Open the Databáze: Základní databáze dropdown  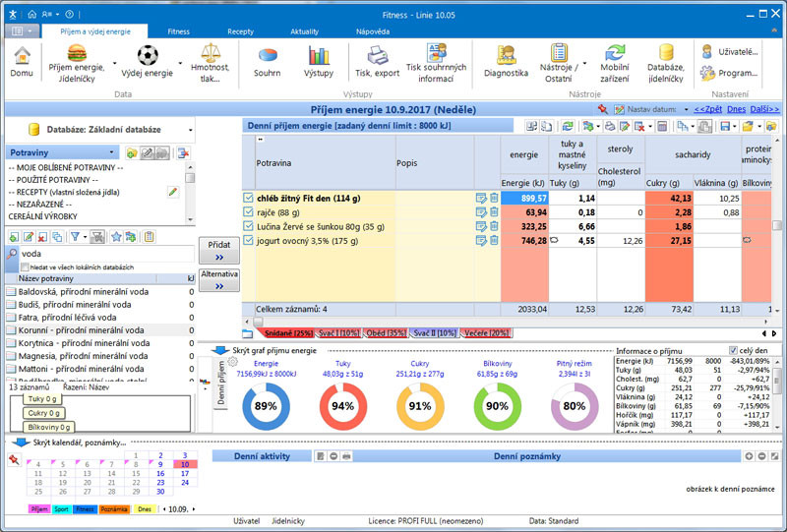pos(190,130)
